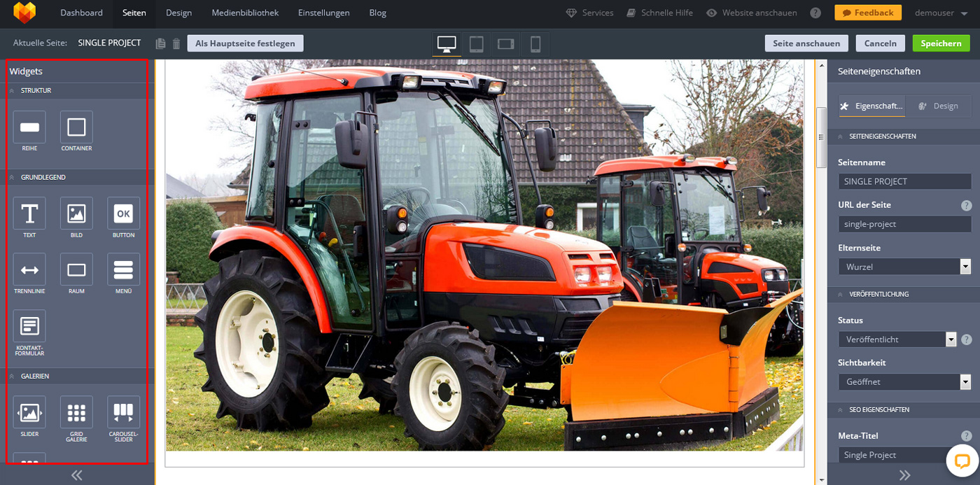Select the Text widget icon
The width and height of the screenshot is (980, 485).
(x=29, y=213)
